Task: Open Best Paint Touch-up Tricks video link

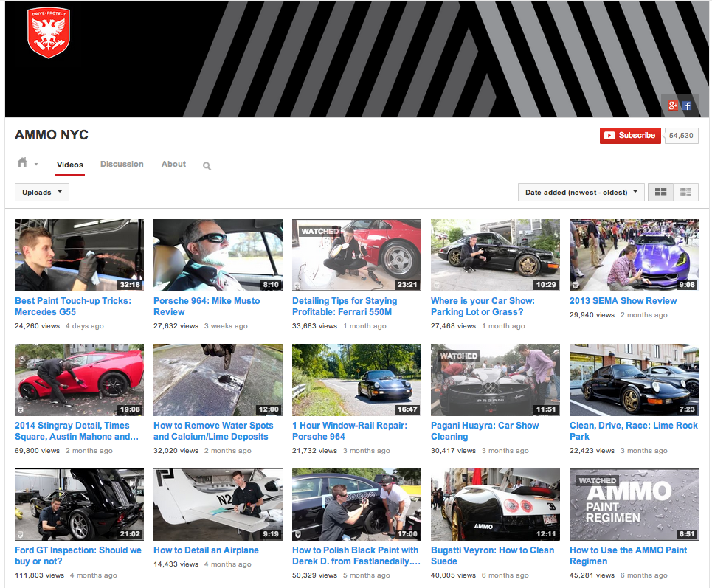Action: click(73, 306)
